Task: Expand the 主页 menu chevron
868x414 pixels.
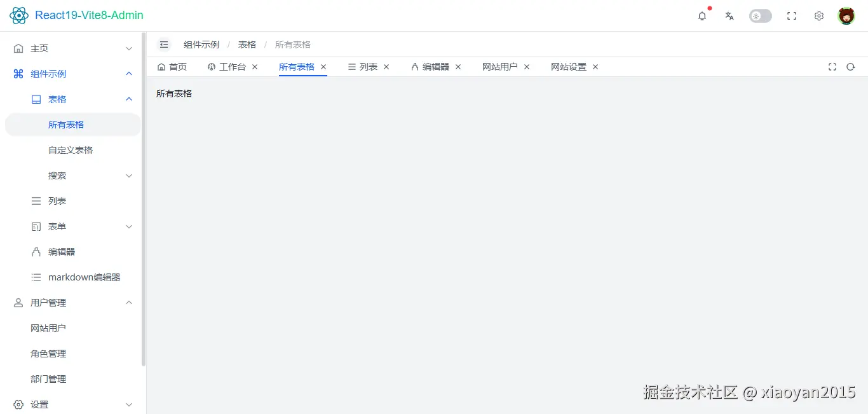Action: pyautogui.click(x=129, y=48)
